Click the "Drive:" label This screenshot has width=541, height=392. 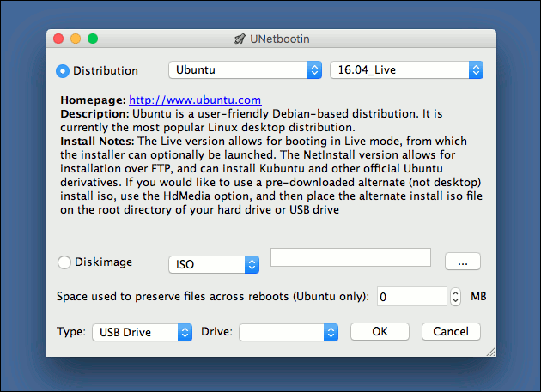tap(216, 332)
